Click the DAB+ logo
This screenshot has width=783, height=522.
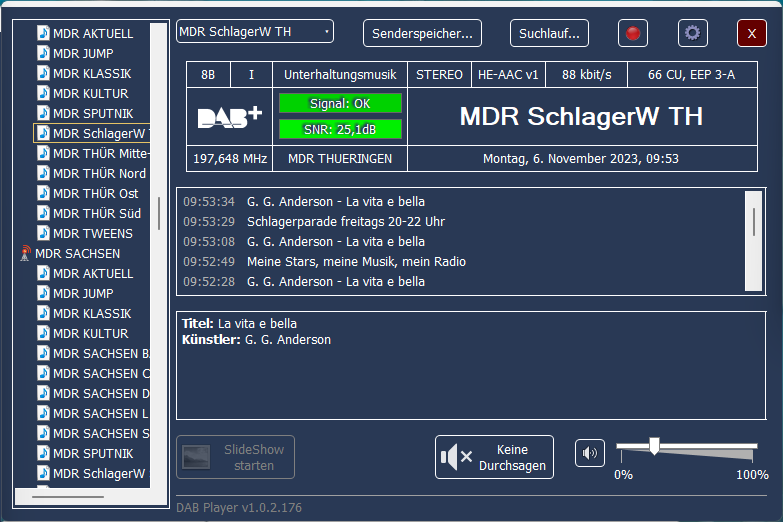229,117
